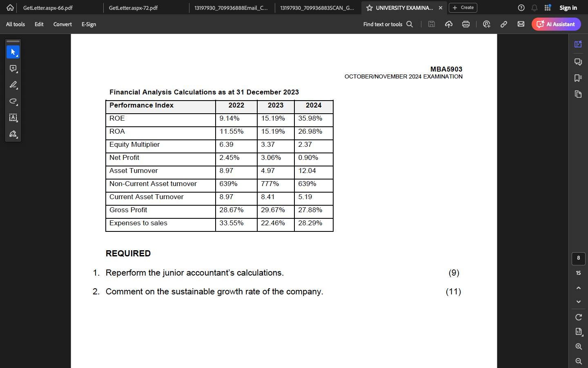
Task: Star the UNIVERSITY EXAMINA tab file
Action: pos(370,8)
